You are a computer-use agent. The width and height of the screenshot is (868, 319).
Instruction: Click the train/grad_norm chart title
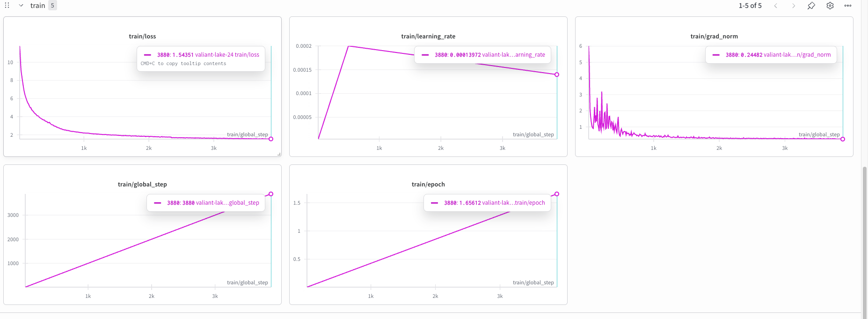(x=714, y=36)
